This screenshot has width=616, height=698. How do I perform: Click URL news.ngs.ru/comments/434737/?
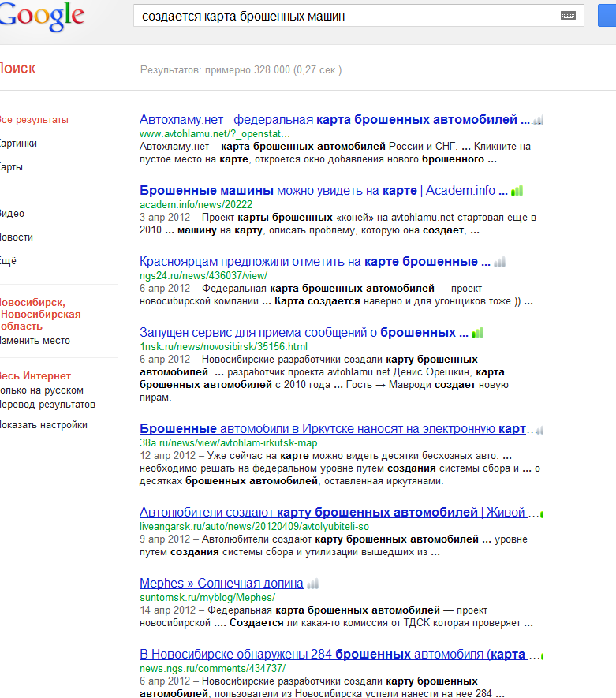213,669
